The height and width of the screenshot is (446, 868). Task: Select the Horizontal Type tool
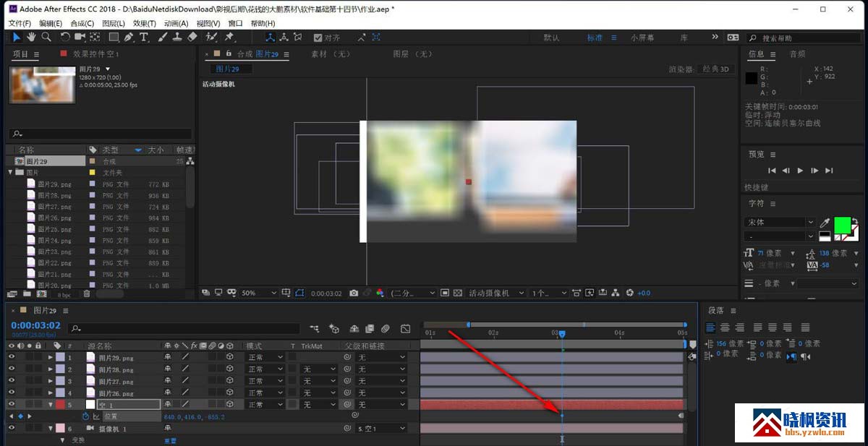144,38
